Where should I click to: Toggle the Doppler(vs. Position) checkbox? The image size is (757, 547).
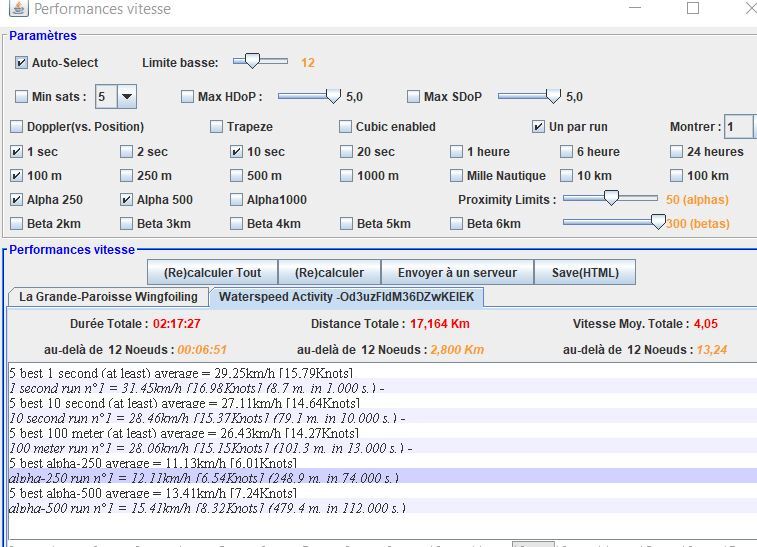[x=17, y=127]
